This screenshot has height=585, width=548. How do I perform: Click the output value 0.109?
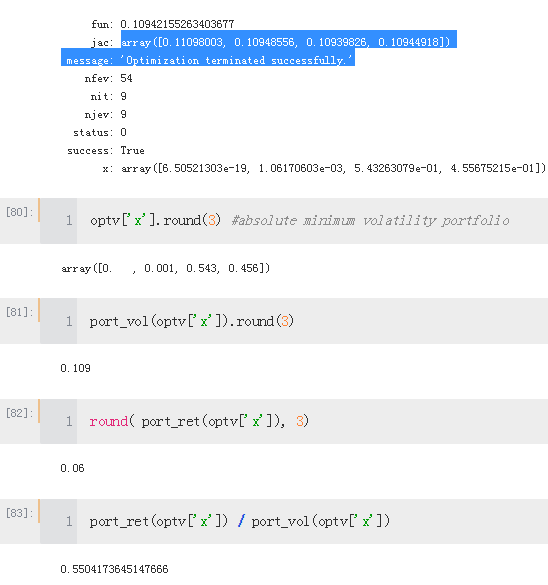75,368
